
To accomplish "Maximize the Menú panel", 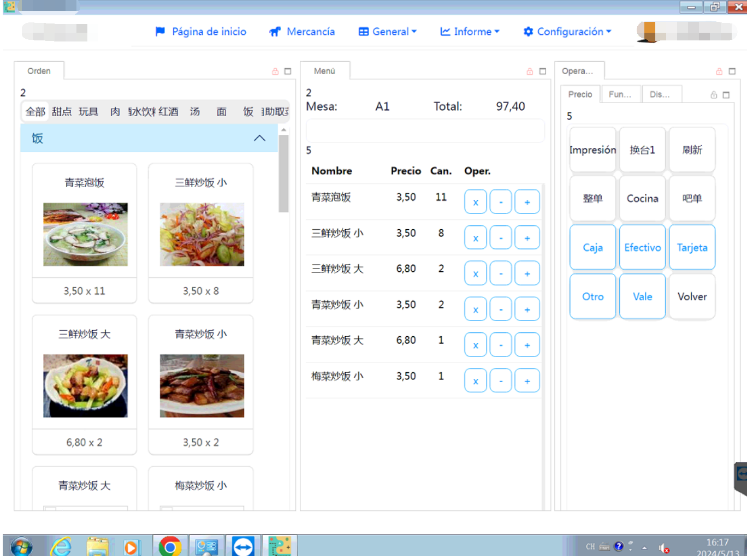I will (542, 72).
